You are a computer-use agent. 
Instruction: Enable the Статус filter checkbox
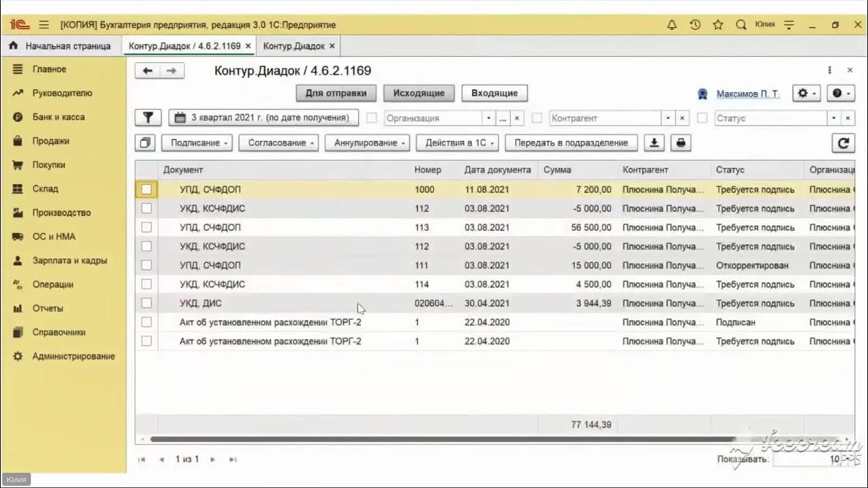click(x=702, y=118)
